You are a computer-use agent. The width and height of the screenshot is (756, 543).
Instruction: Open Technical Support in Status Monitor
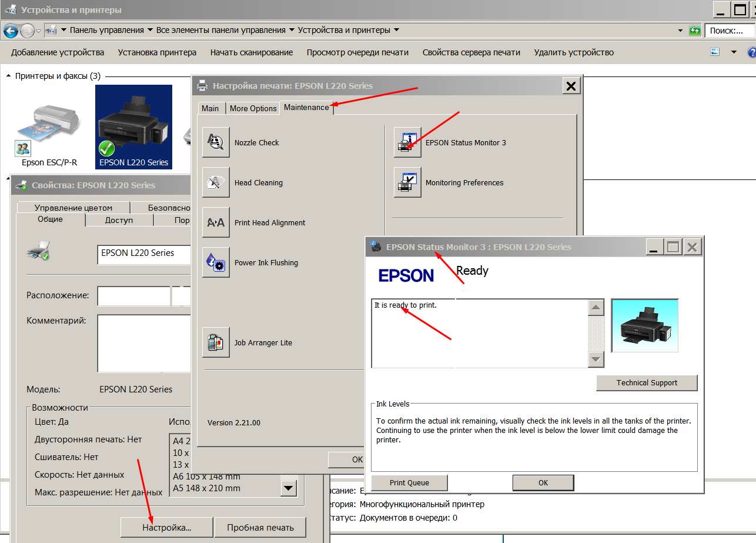pos(647,383)
